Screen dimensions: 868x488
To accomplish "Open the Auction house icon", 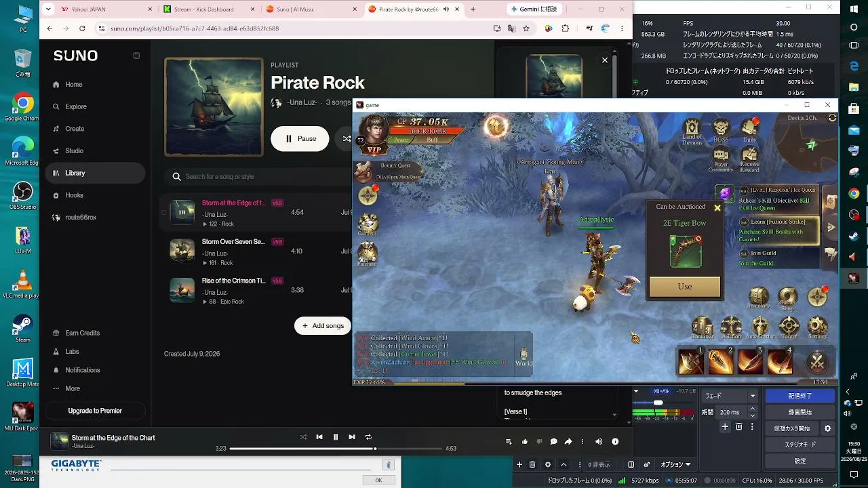I will click(731, 327).
